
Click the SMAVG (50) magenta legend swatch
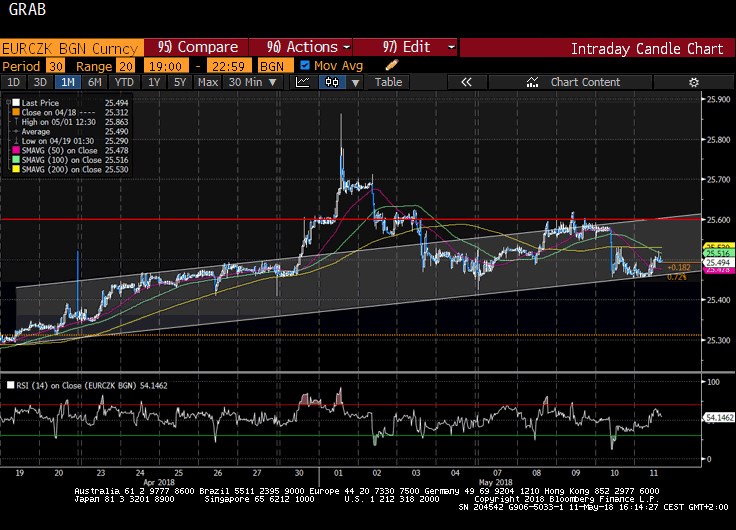(x=14, y=149)
